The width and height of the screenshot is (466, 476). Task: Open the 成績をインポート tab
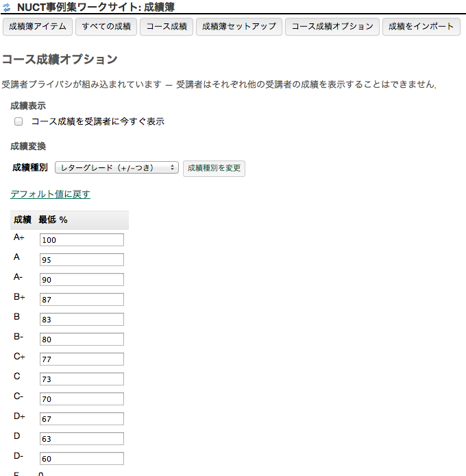pos(421,27)
